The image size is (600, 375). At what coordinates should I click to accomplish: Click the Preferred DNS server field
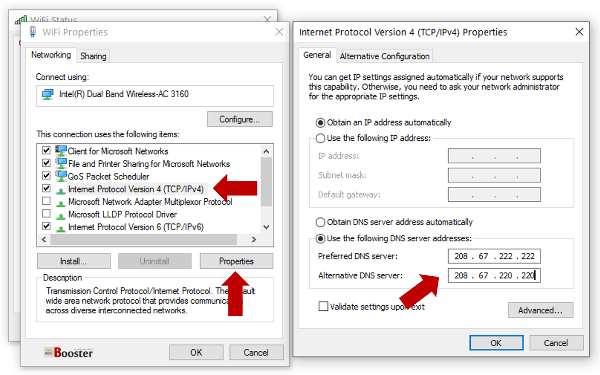[494, 256]
